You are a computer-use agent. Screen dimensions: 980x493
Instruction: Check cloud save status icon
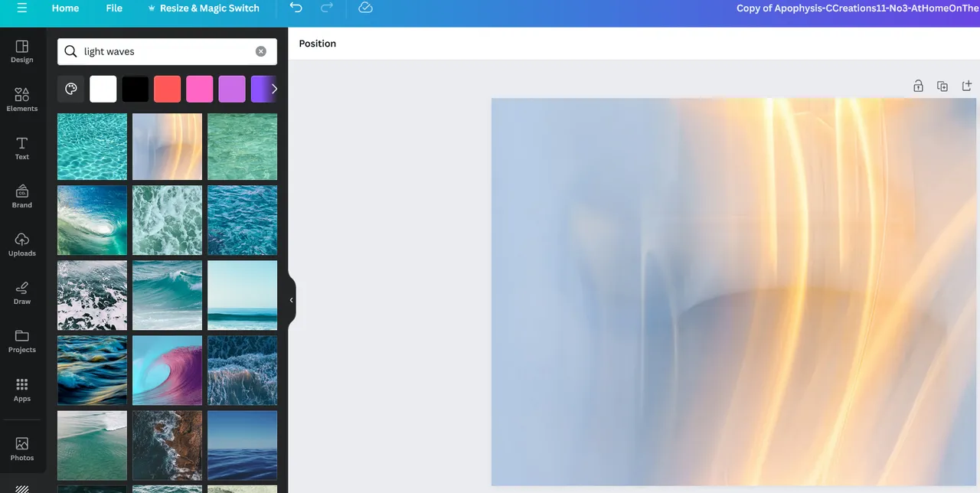click(x=365, y=8)
